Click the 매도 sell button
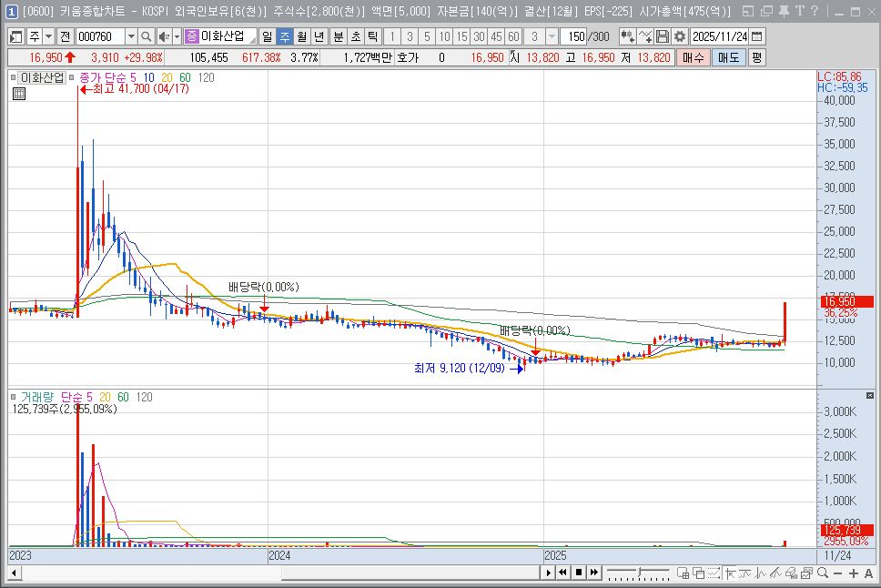The height and width of the screenshot is (588, 881). point(729,57)
